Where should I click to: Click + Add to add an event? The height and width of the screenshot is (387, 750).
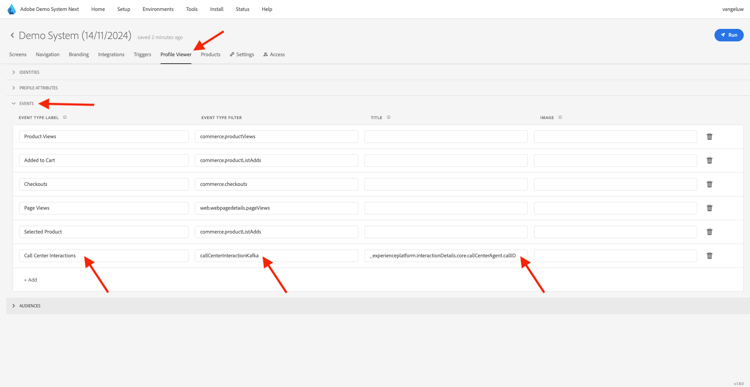[x=31, y=280]
